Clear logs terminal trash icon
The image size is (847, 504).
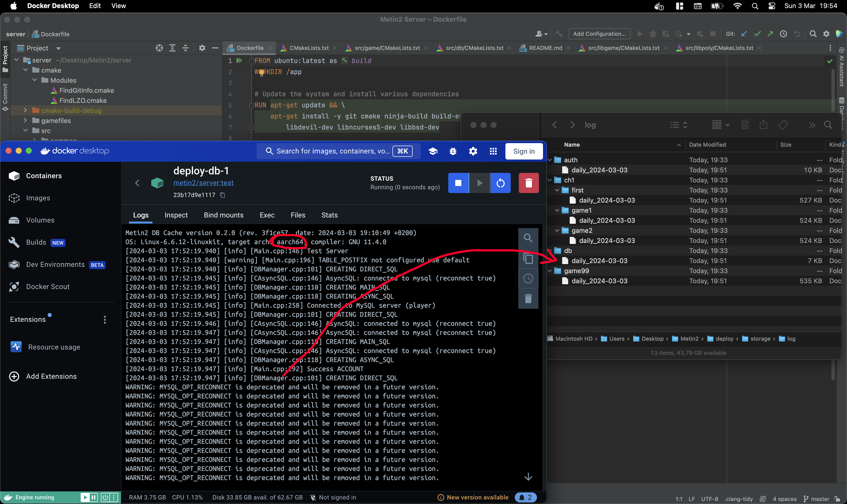[528, 299]
